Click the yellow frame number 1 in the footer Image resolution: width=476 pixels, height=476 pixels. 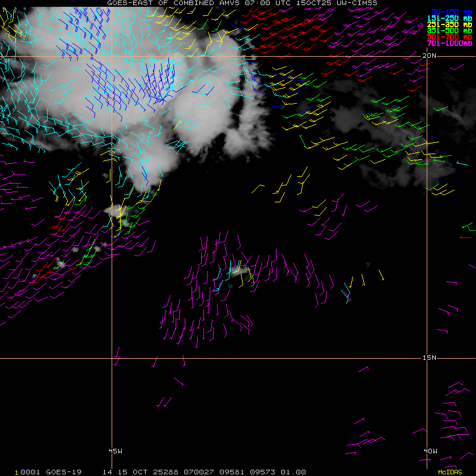16,473
